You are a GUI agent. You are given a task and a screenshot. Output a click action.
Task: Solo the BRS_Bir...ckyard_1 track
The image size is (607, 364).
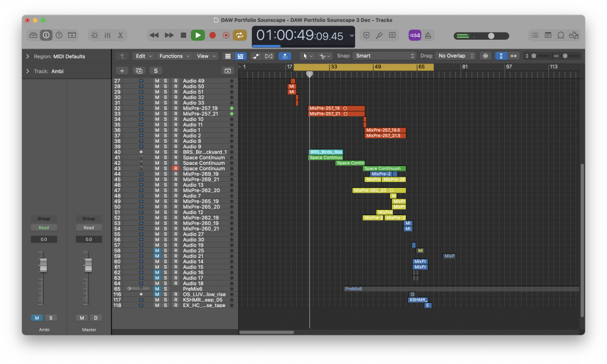(166, 152)
